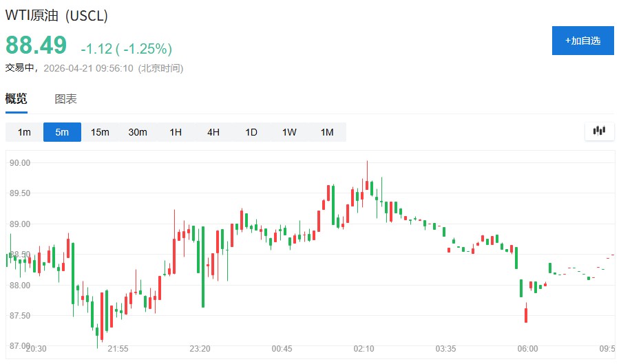Click the -1.12 (-1.25%) price change
Image resolution: width=621 pixels, height=364 pixels.
tap(126, 49)
